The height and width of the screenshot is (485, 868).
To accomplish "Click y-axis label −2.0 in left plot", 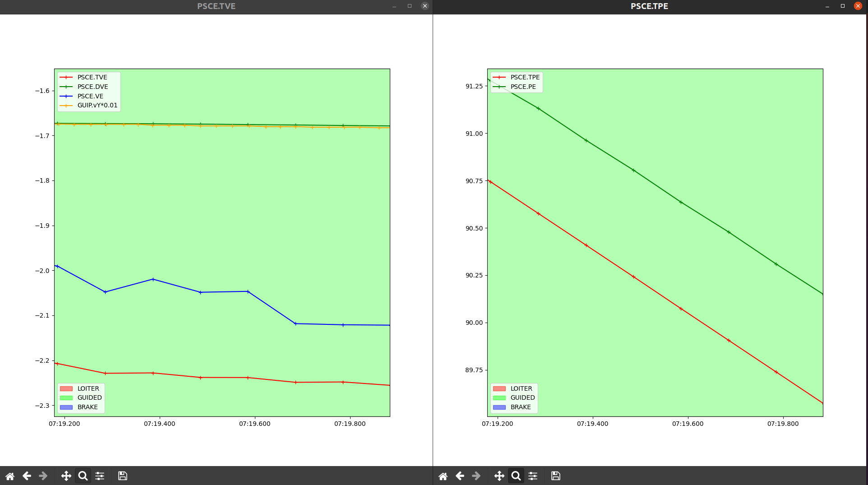I will [x=42, y=271].
